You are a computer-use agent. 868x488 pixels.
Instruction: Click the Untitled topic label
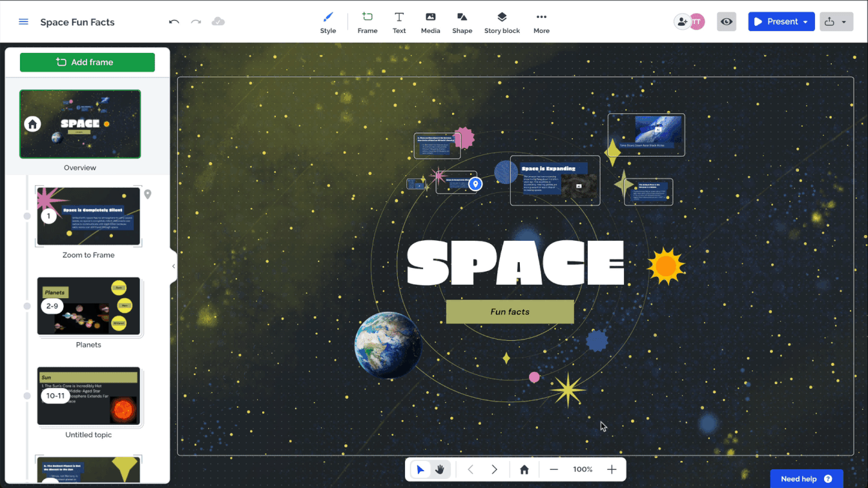coord(88,435)
